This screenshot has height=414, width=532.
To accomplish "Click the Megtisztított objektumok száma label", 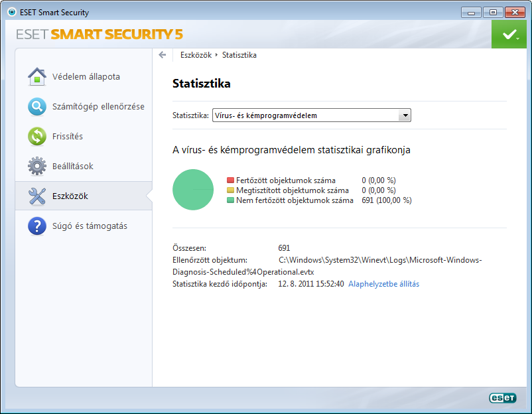I will click(292, 190).
